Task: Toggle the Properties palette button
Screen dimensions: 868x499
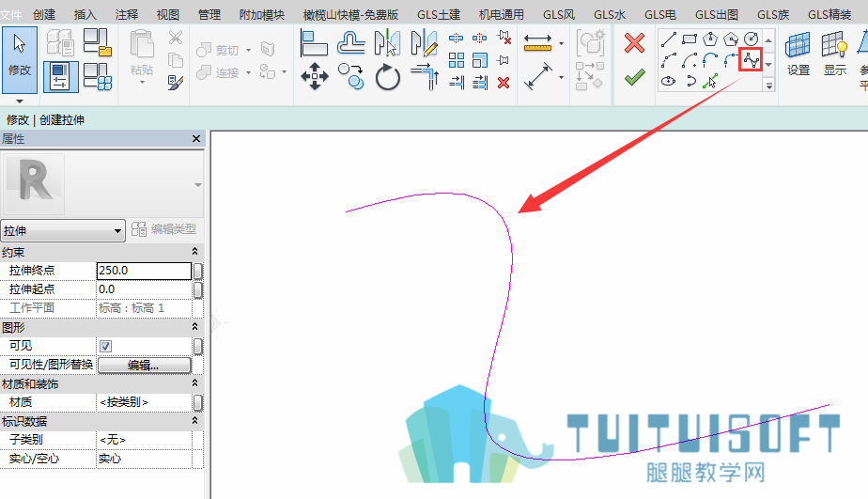Action: 60,76
